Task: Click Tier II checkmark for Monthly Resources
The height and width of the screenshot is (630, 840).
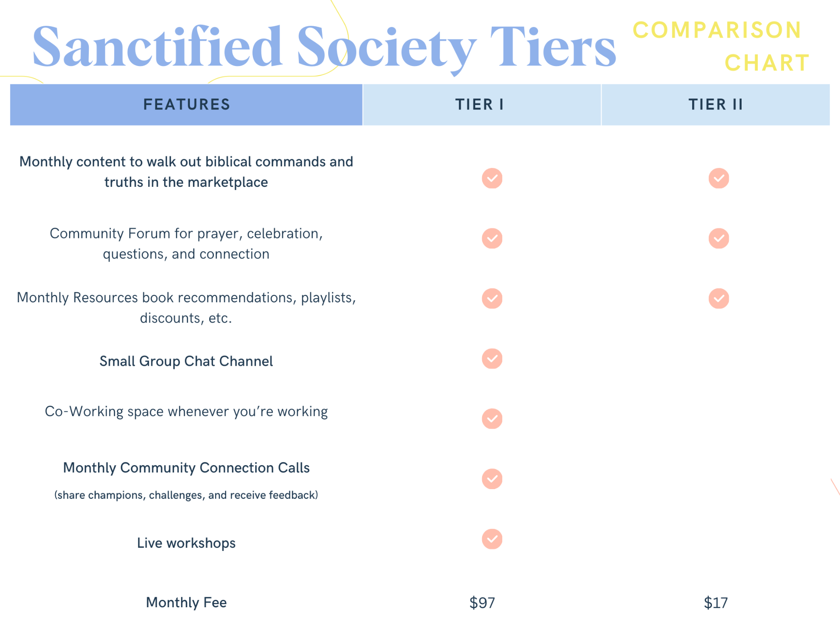Action: 718,298
